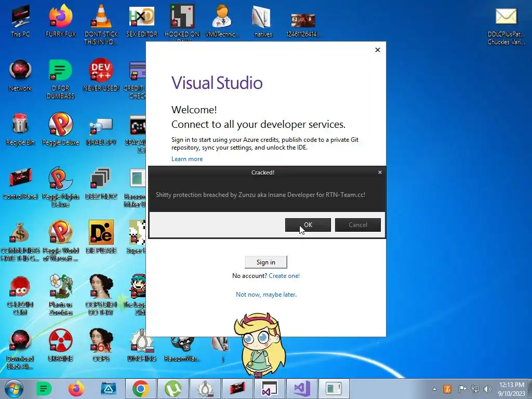Select the NEVER USED! Dev-C++ icon

tap(101, 75)
